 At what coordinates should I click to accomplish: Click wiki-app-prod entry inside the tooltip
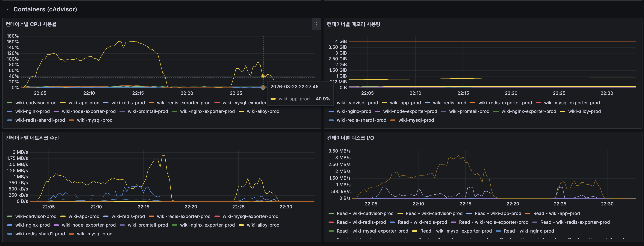294,99
